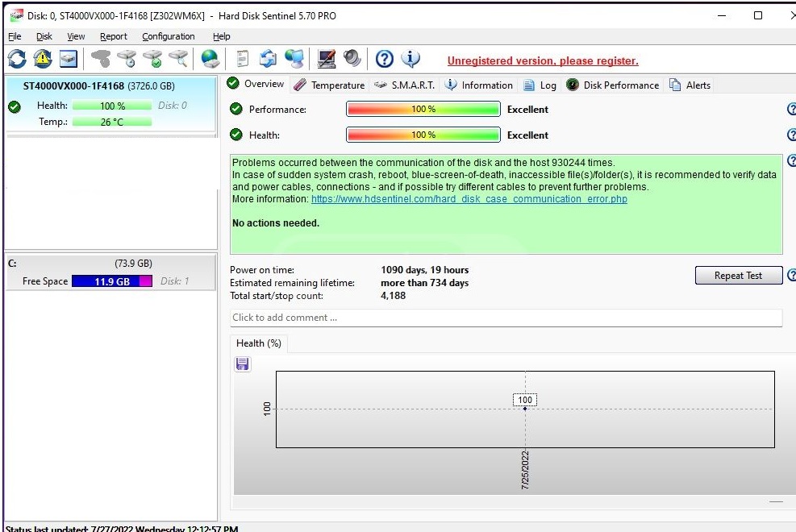Screen dimensions: 796x532
Task: Open the Configuration menu
Action: coord(168,36)
